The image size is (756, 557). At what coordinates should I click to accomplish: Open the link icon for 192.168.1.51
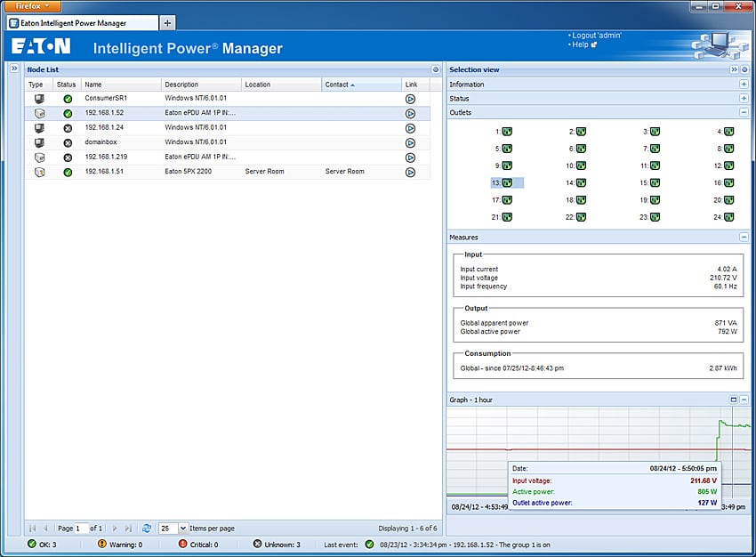410,172
